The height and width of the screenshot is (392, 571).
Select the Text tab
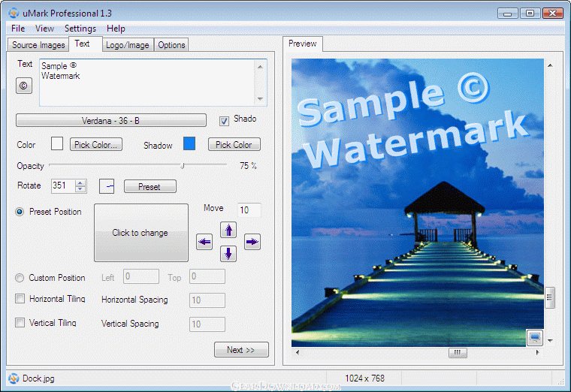[x=85, y=44]
